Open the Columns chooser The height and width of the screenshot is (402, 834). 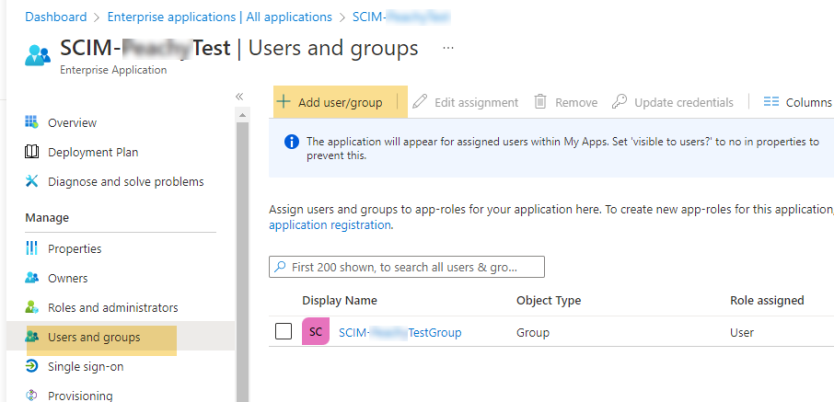pos(797,102)
